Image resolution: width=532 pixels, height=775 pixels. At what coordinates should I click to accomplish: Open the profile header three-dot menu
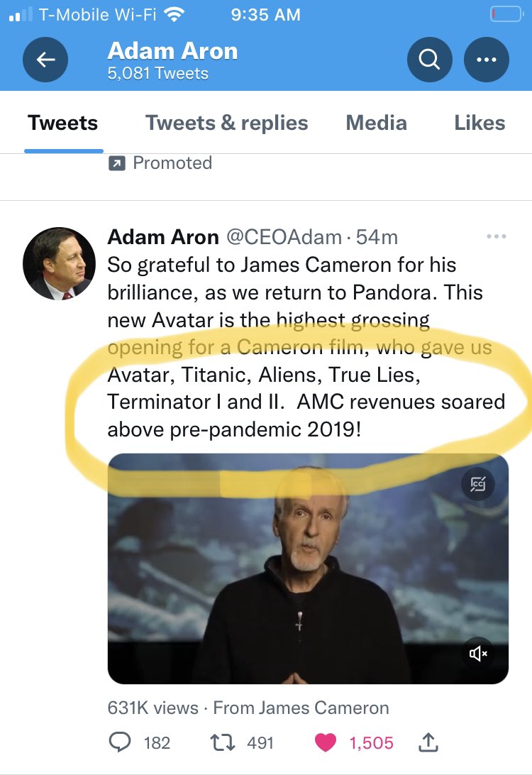(x=487, y=60)
